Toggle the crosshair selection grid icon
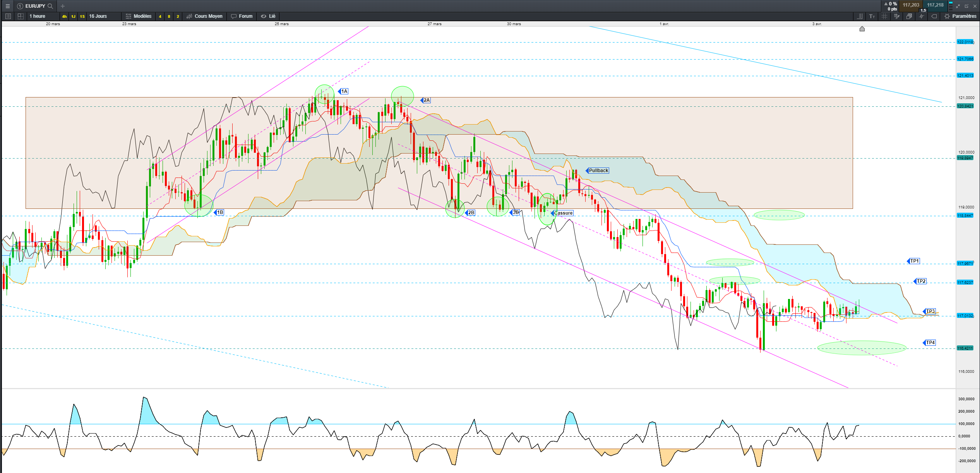The image size is (980, 473). pos(884,16)
